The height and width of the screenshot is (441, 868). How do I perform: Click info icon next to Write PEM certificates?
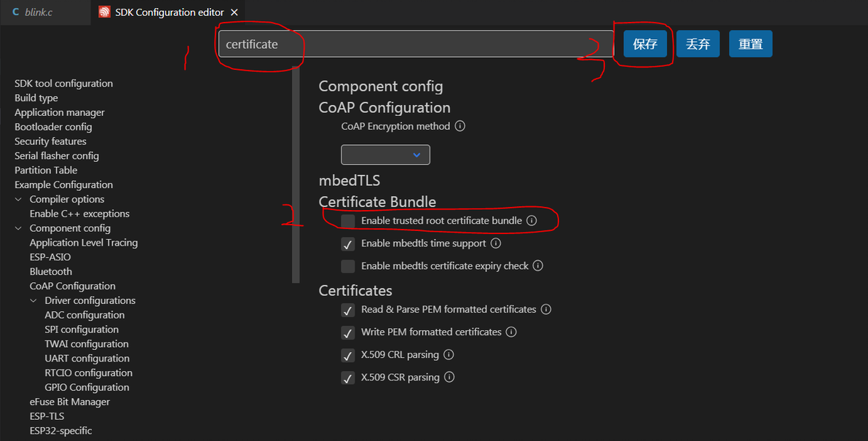click(511, 332)
